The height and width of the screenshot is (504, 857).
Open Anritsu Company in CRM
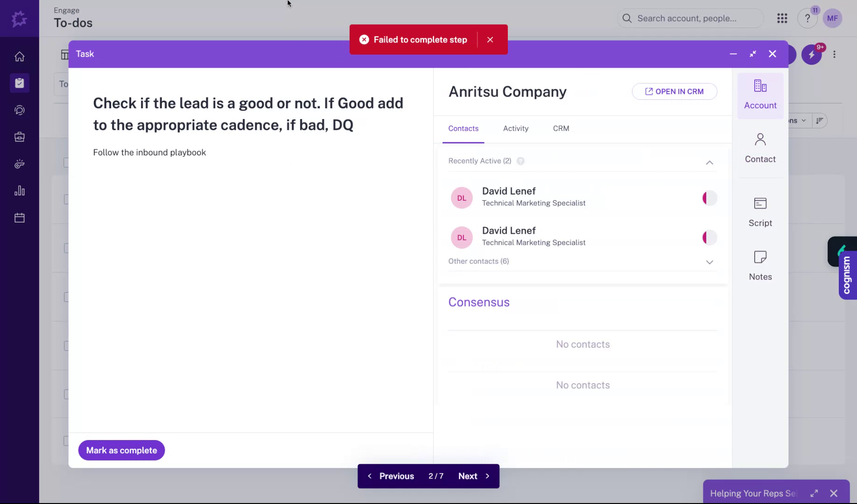[x=674, y=91]
